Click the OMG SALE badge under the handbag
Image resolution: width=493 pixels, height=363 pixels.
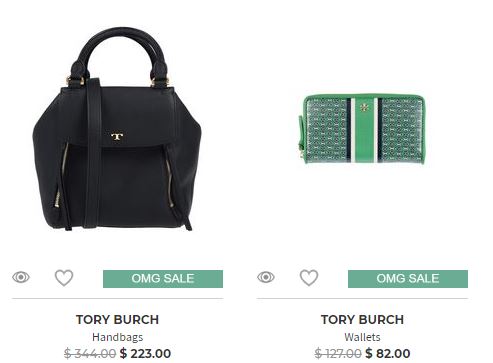pos(163,279)
